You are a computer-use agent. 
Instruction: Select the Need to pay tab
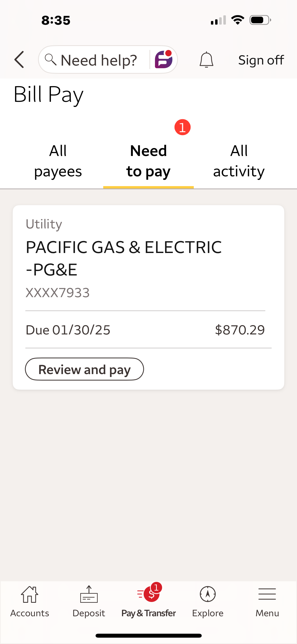[148, 161]
